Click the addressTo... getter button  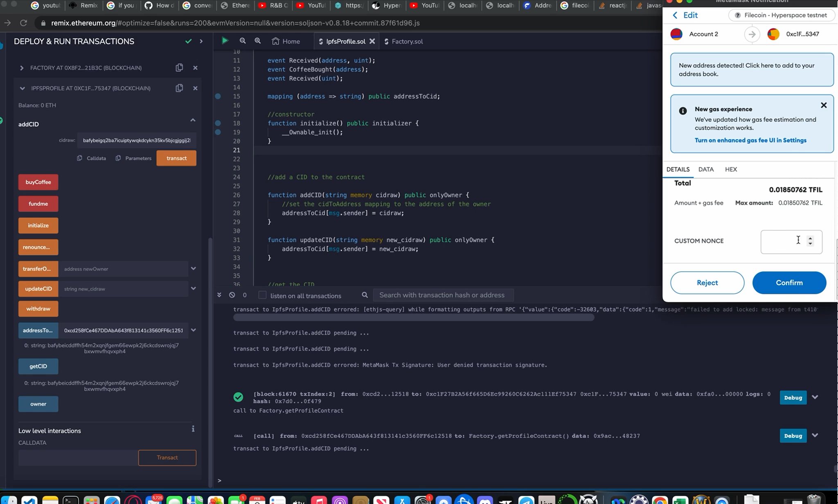[38, 331]
